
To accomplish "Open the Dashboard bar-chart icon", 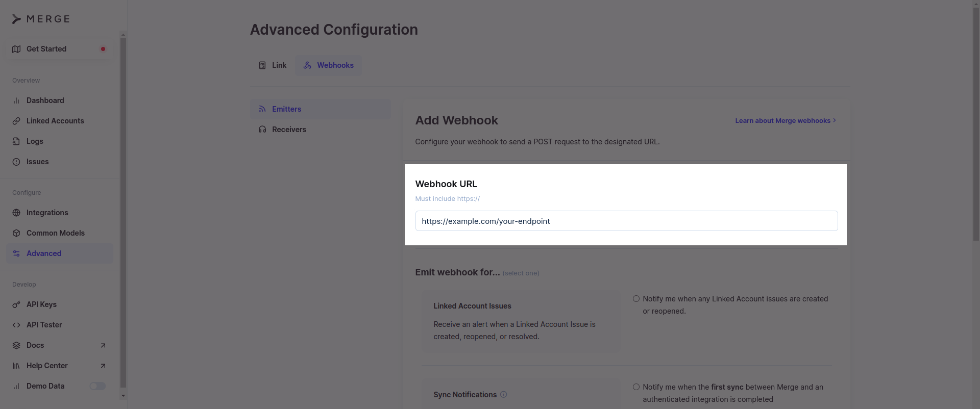I will point(16,100).
